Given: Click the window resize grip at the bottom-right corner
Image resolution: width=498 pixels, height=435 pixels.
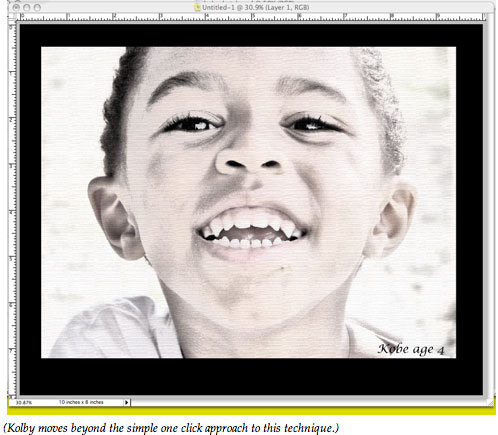Looking at the screenshot, I should coord(490,403).
